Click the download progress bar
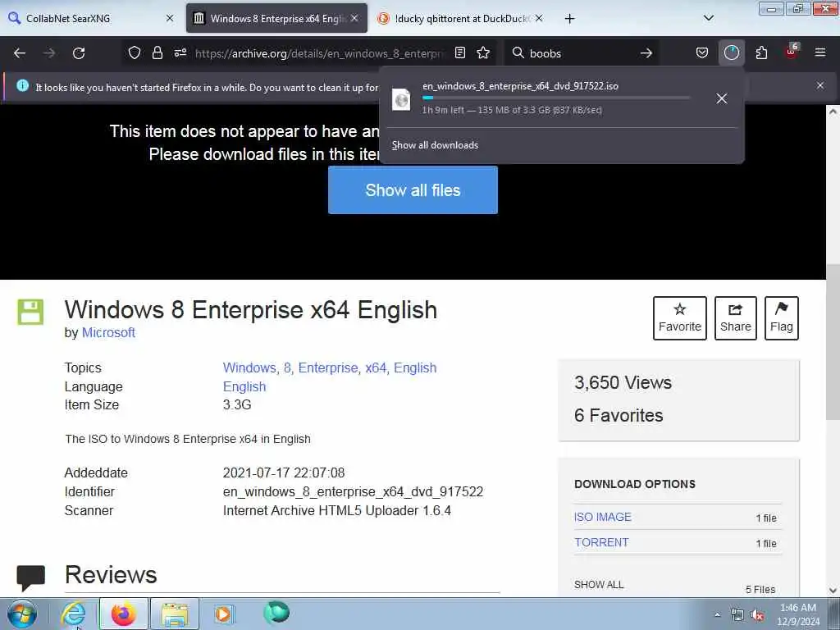Viewport: 840px width, 630px height. [555, 98]
